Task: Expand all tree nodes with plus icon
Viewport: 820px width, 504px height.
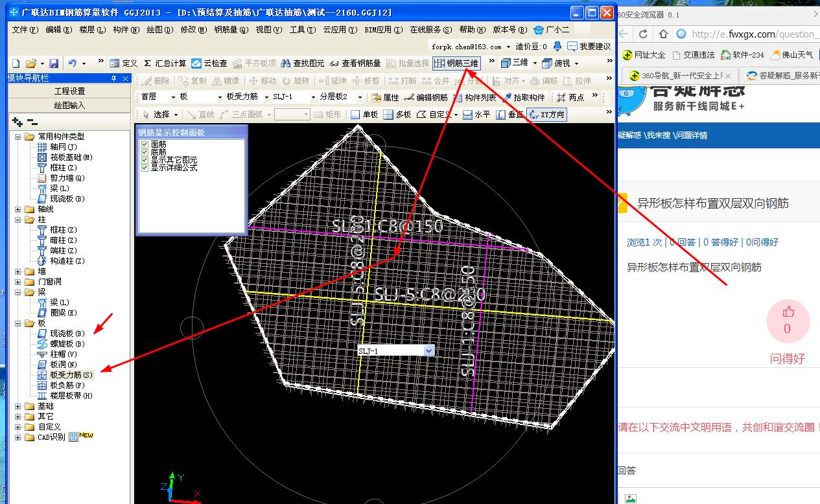Action: point(18,122)
